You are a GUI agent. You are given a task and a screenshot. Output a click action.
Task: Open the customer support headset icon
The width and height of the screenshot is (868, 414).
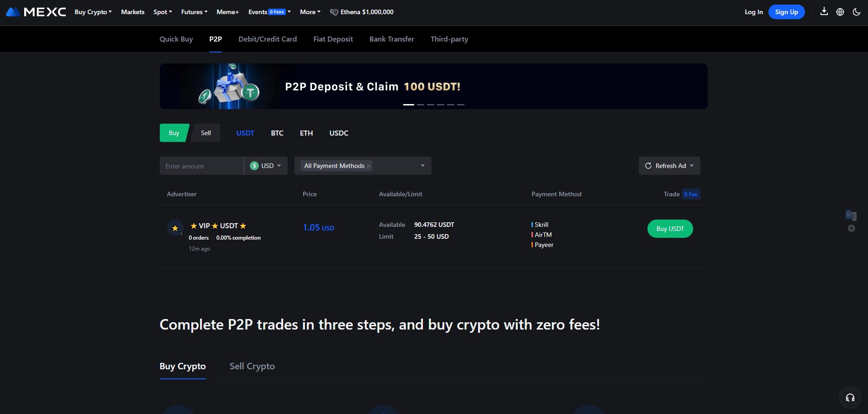click(850, 398)
